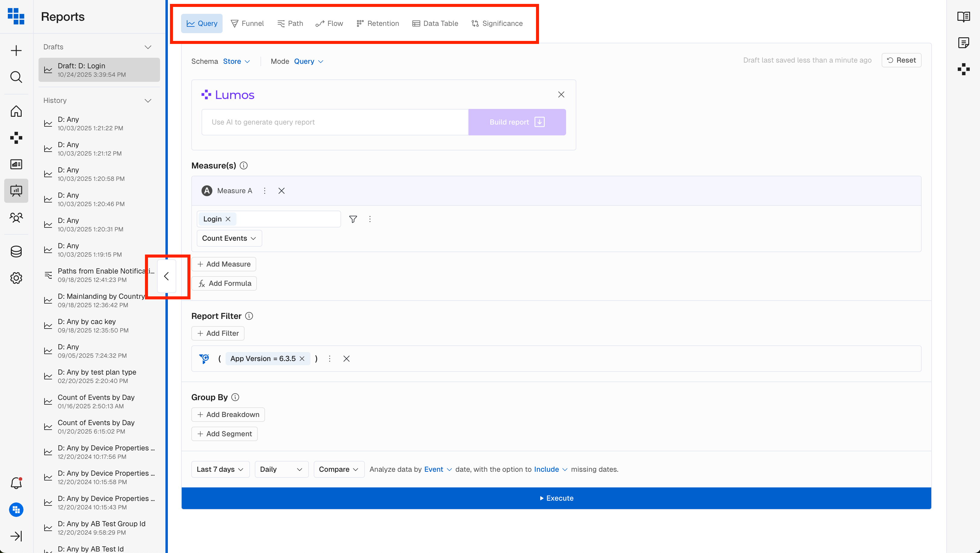The width and height of the screenshot is (980, 553).
Task: Open the documentation book icon at top right
Action: click(963, 17)
